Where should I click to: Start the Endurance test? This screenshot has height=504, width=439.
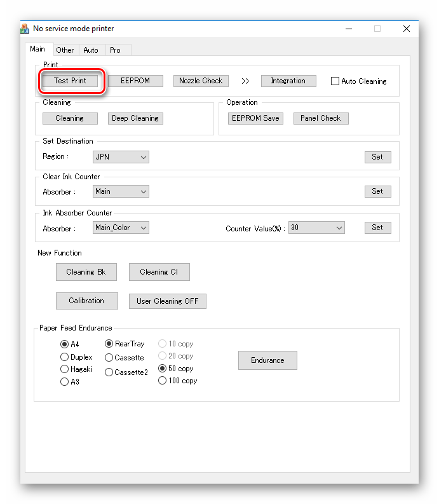coord(267,360)
